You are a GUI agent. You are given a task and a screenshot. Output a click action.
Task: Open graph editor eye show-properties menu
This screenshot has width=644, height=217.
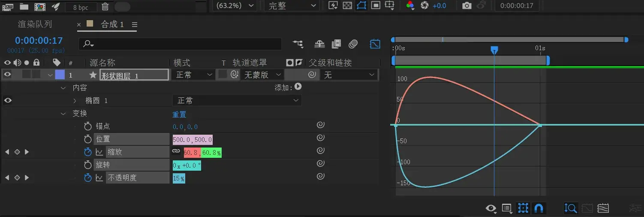pyautogui.click(x=491, y=208)
